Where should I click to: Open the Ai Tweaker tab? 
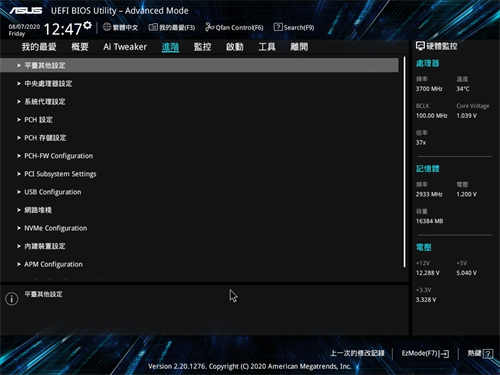(125, 47)
